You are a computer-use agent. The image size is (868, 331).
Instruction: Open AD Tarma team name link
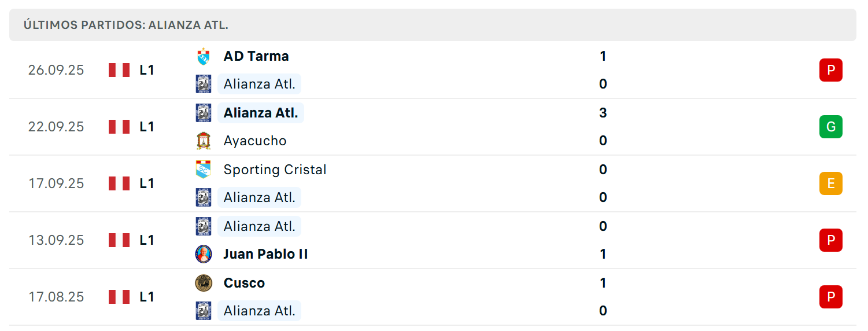coord(256,56)
